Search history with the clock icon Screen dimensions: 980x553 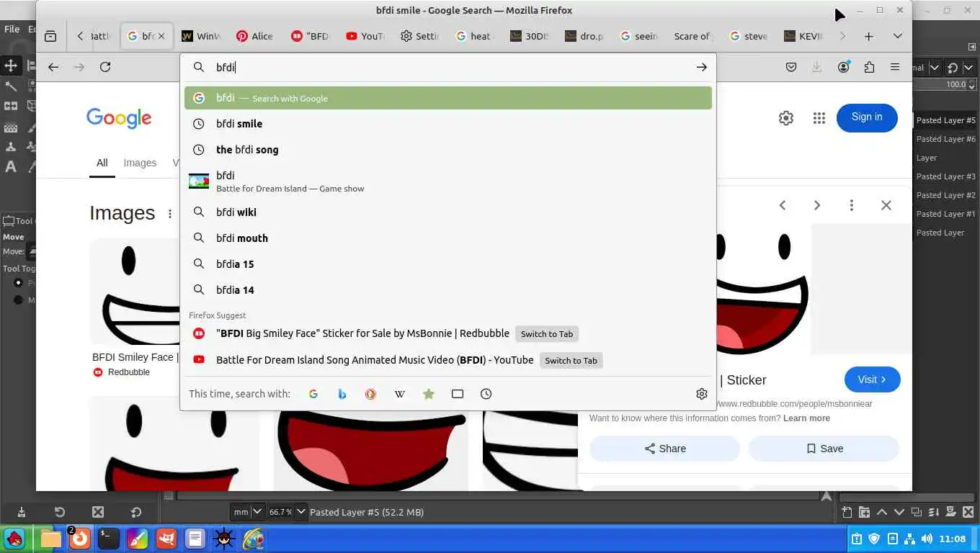[486, 394]
